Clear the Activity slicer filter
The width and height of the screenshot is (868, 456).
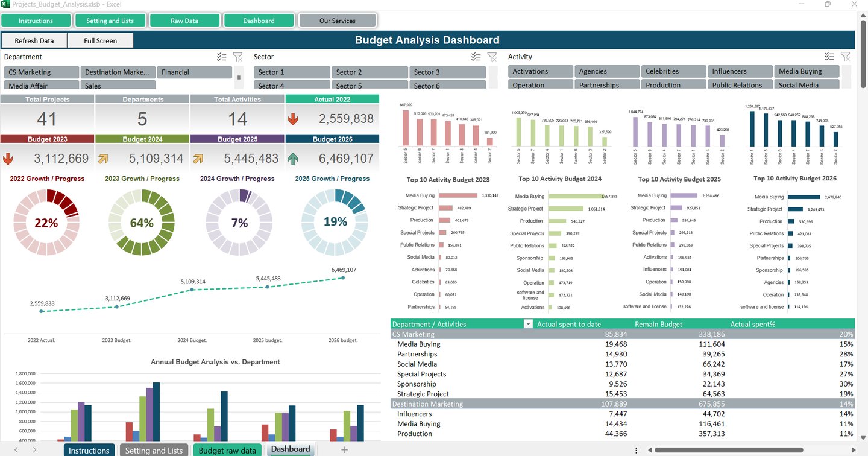point(846,56)
